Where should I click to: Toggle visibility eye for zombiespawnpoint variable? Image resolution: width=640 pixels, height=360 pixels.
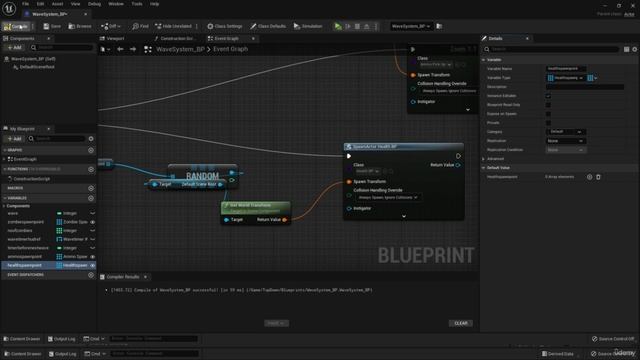(x=93, y=222)
